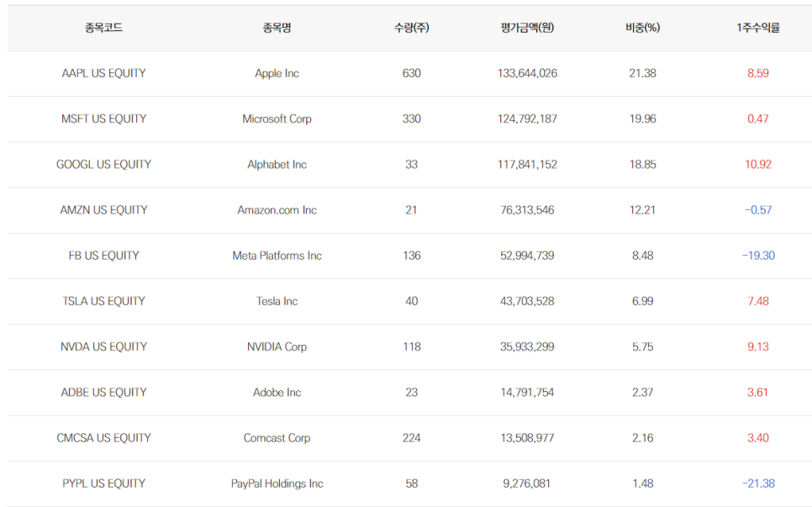
Task: Select the CMCSA US EQUITY code cell
Action: click(103, 437)
